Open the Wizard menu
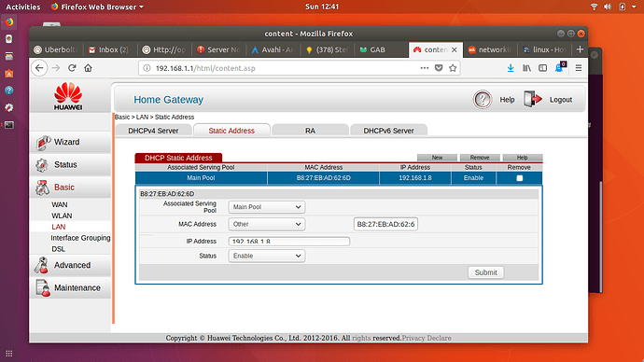 (70, 142)
